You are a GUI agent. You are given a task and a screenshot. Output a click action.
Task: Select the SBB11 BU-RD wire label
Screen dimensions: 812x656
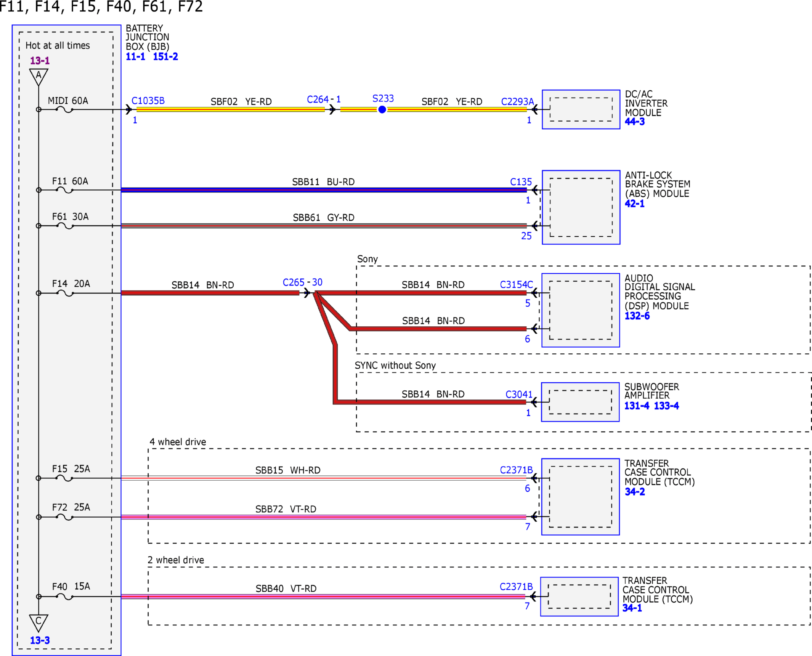coord(323,182)
